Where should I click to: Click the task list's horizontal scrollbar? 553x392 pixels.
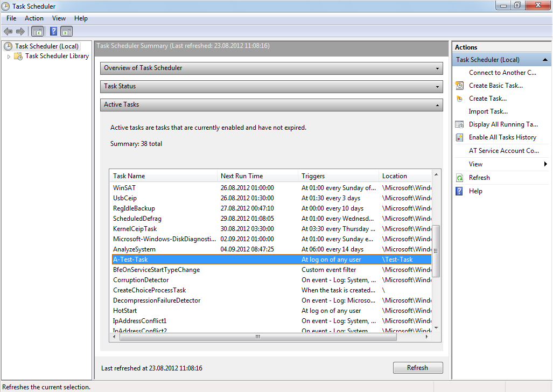(257, 337)
